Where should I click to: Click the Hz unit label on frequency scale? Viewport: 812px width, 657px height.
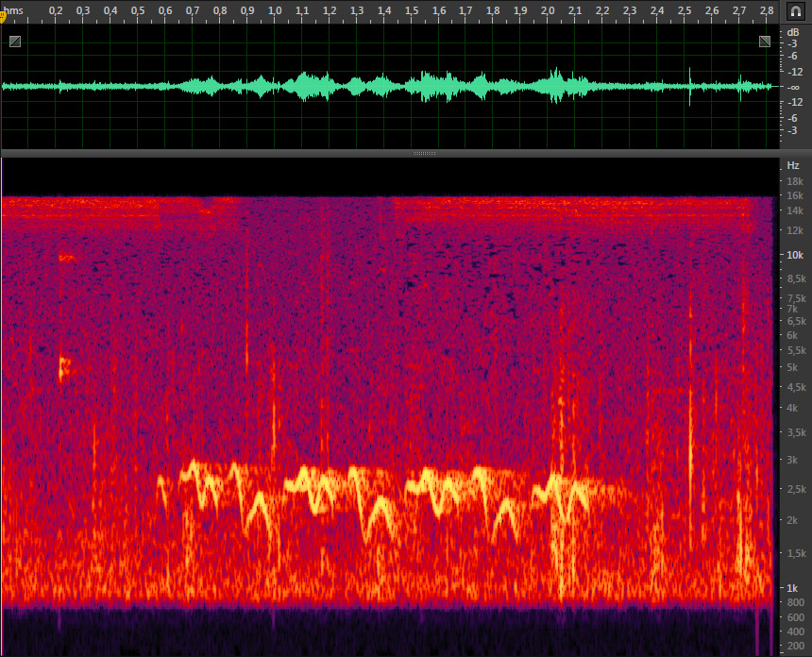coord(793,166)
